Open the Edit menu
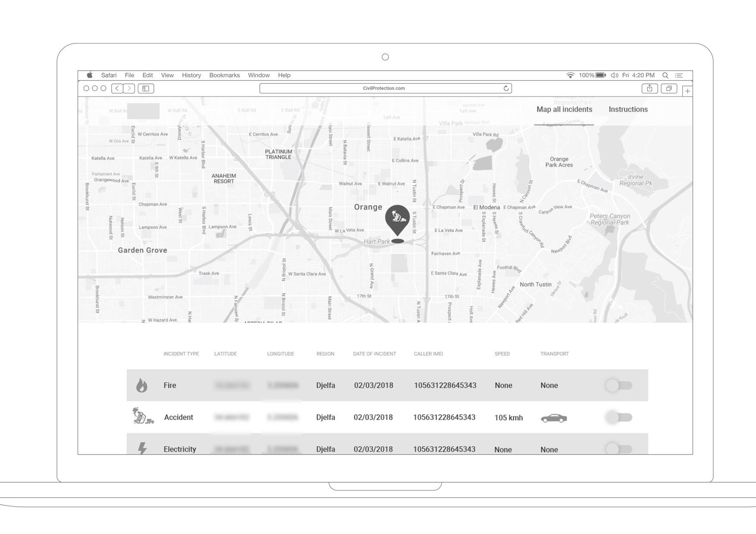This screenshot has width=756, height=534. tap(147, 75)
